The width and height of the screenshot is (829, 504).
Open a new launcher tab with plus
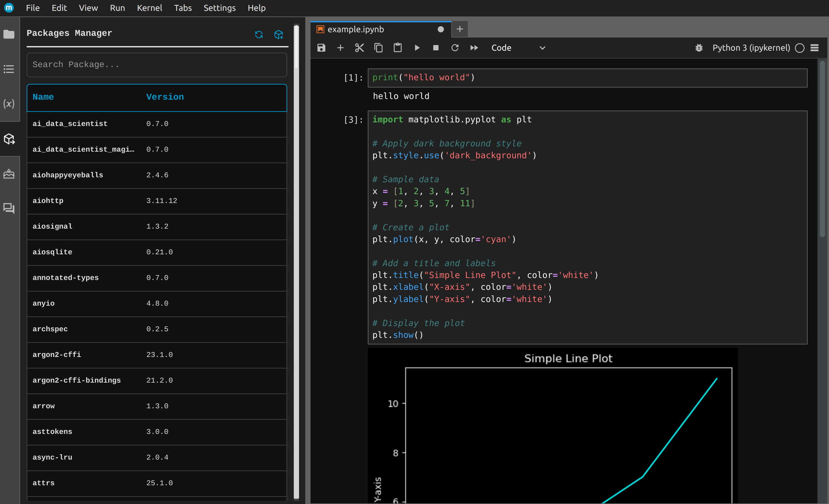[460, 29]
